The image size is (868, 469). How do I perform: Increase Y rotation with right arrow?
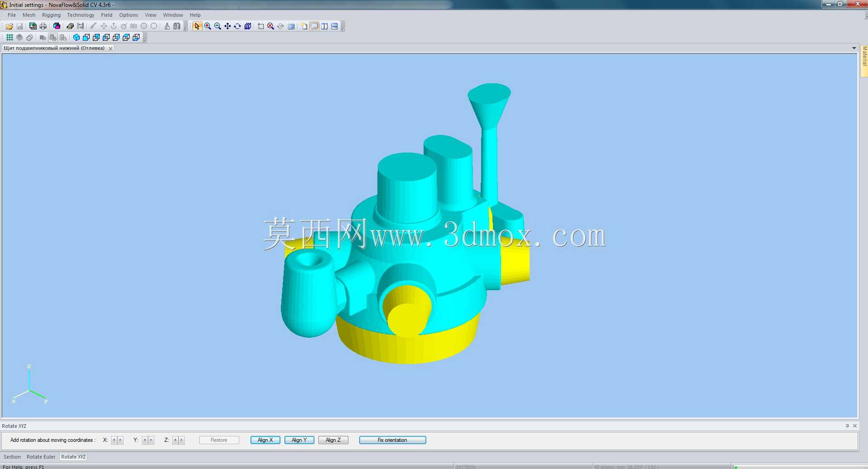click(151, 440)
